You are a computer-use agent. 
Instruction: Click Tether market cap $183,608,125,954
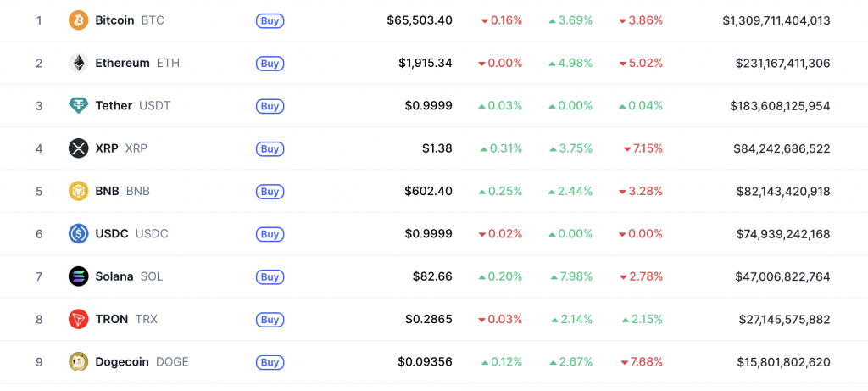[780, 106]
